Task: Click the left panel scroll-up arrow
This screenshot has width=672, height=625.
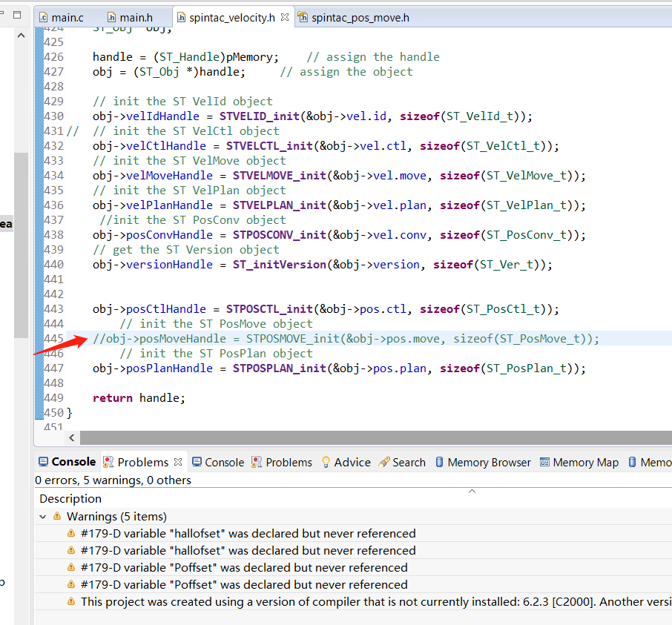Action: point(21,36)
